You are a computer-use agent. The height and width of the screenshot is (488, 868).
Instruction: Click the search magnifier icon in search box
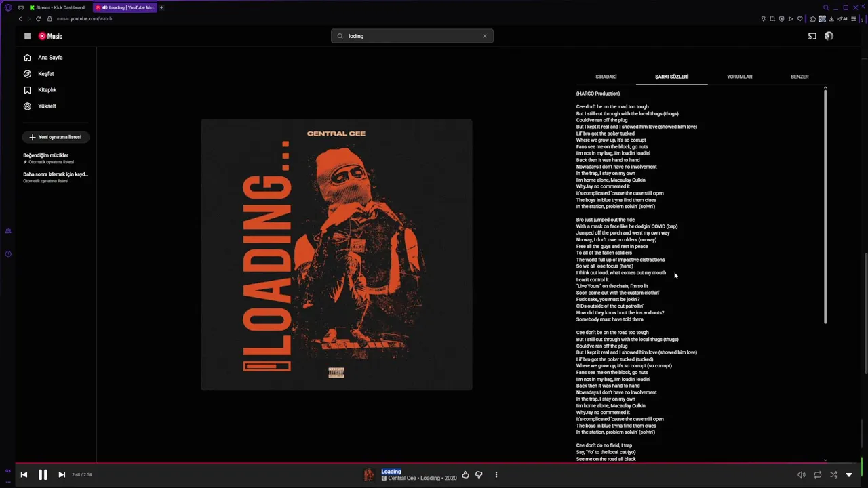click(x=340, y=36)
